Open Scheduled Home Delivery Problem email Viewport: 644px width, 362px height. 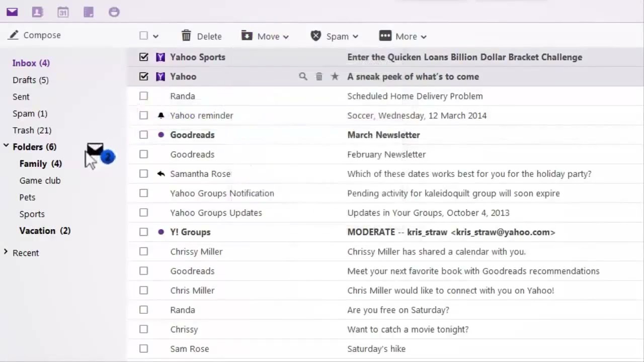point(415,96)
